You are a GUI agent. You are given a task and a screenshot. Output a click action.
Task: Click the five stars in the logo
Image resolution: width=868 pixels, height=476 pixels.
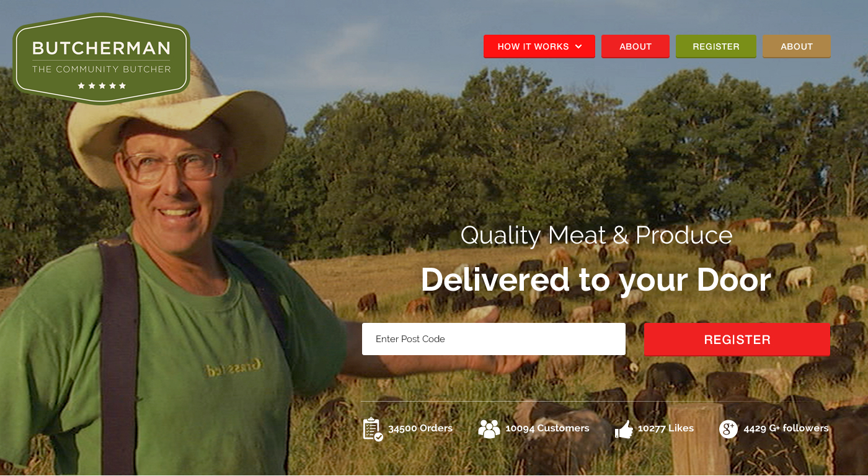[102, 86]
